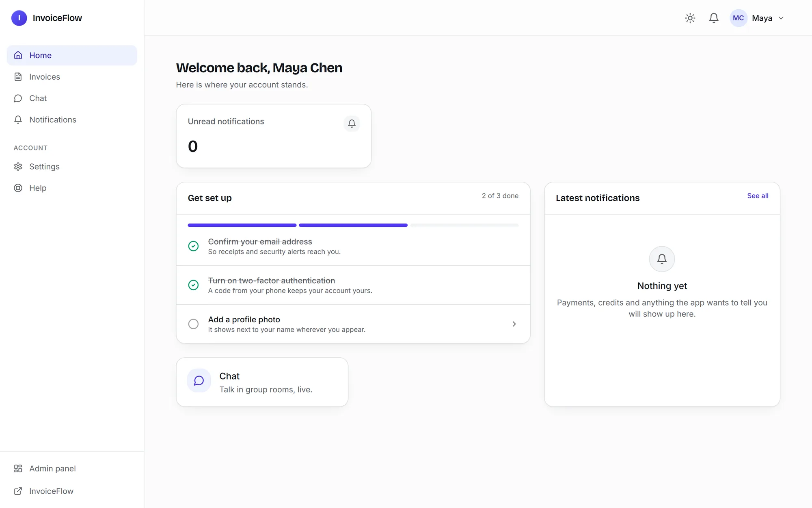Screen dimensions: 812x508
Task: Expand the Maya account dropdown chevron
Action: click(x=781, y=18)
